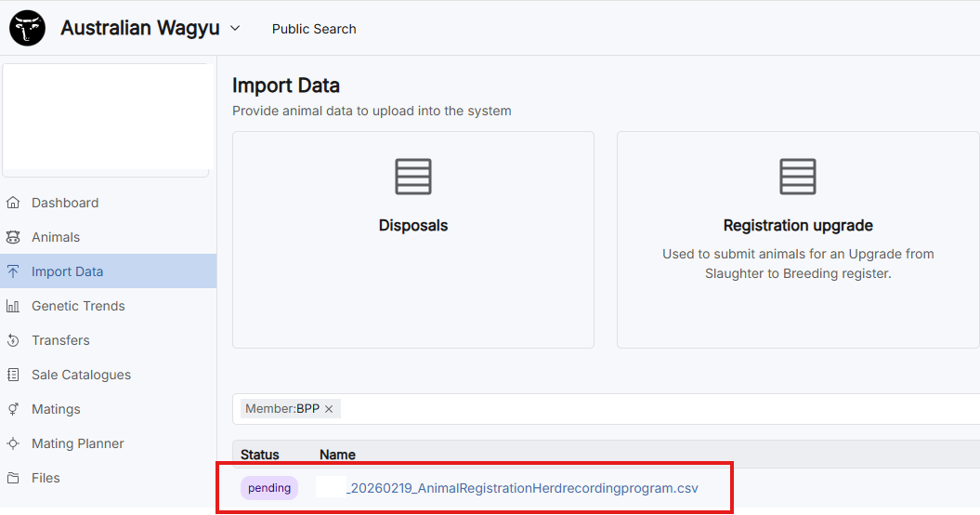Viewport: 980px width, 515px height.
Task: Remove the Member:BPP filter chip
Action: tap(329, 409)
